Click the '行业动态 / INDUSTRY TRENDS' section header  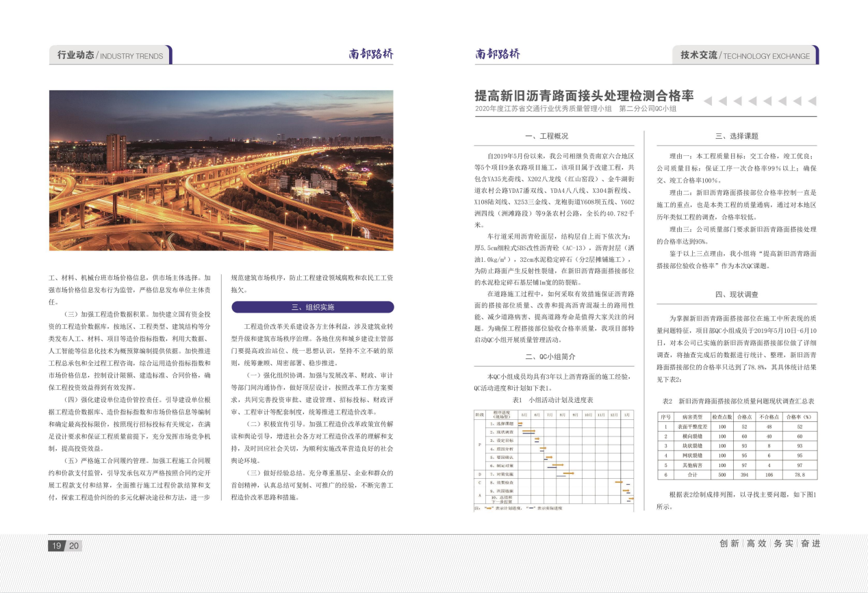pyautogui.click(x=110, y=55)
